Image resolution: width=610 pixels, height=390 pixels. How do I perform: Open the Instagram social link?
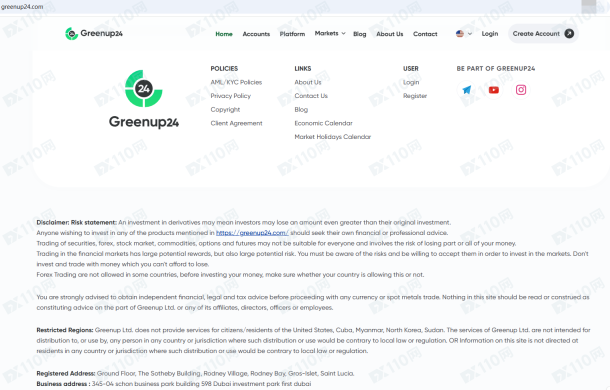pyautogui.click(x=521, y=90)
